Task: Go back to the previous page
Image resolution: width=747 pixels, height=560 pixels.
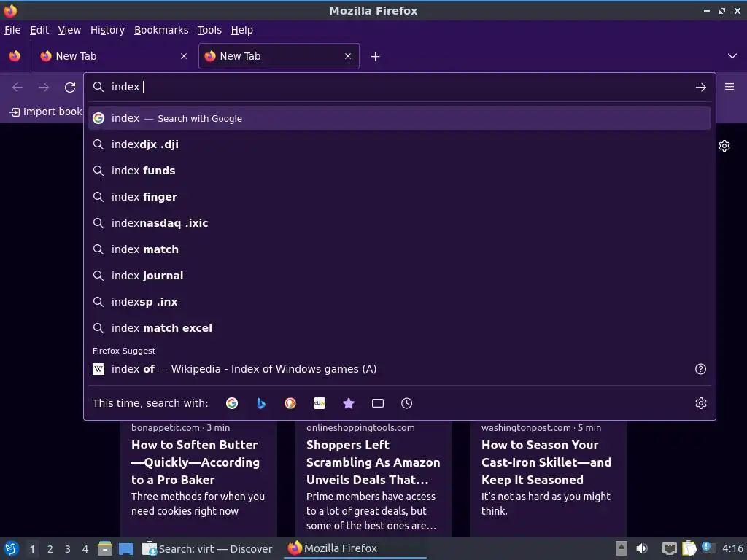Action: click(x=18, y=87)
